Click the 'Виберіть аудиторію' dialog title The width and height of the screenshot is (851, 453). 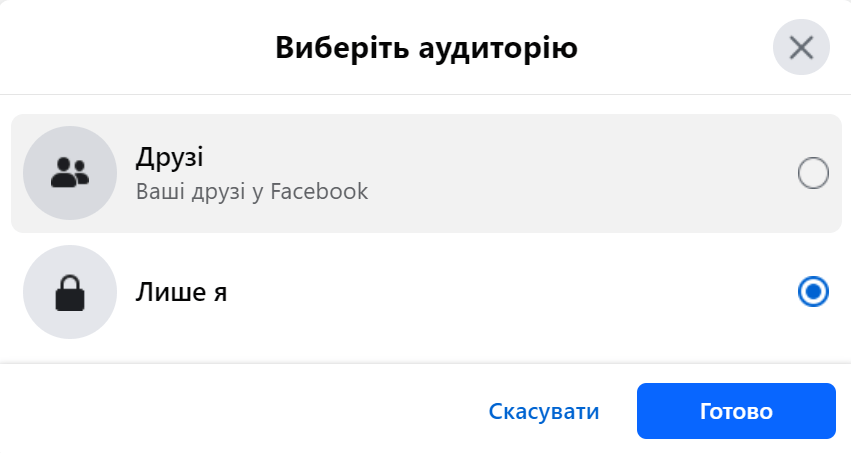click(426, 47)
